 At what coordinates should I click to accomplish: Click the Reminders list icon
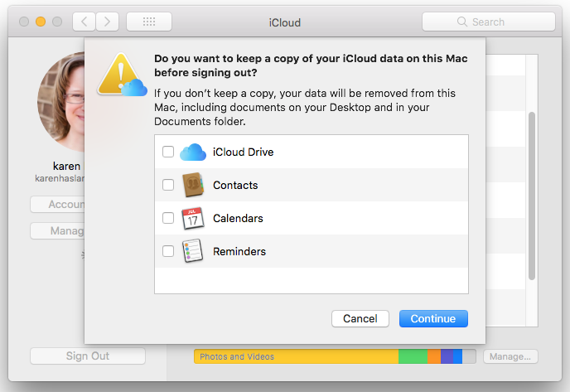(x=192, y=251)
